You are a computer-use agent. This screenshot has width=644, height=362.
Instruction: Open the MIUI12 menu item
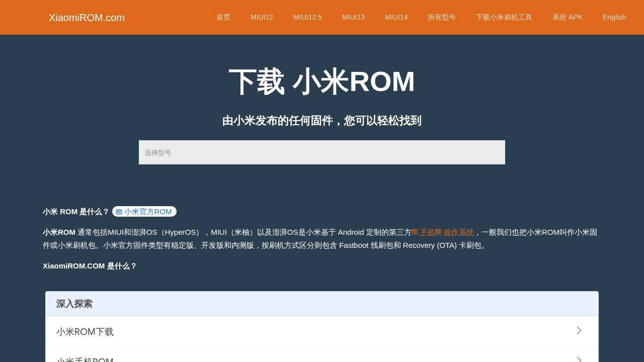pyautogui.click(x=262, y=17)
